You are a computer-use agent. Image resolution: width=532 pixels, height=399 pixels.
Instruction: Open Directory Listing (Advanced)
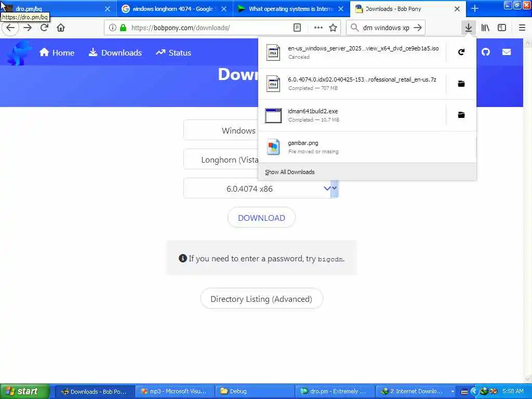coord(261,299)
